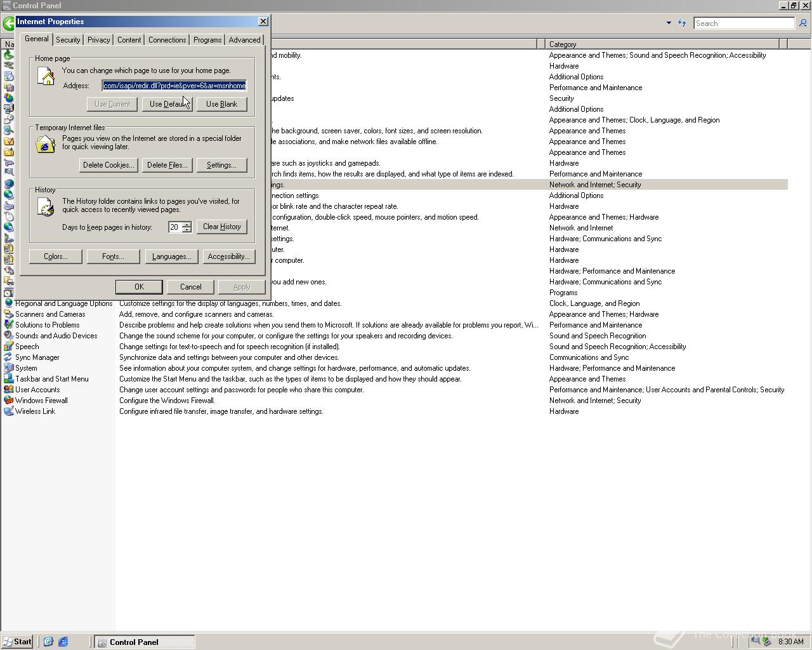Click the Use Blank button

coord(221,104)
